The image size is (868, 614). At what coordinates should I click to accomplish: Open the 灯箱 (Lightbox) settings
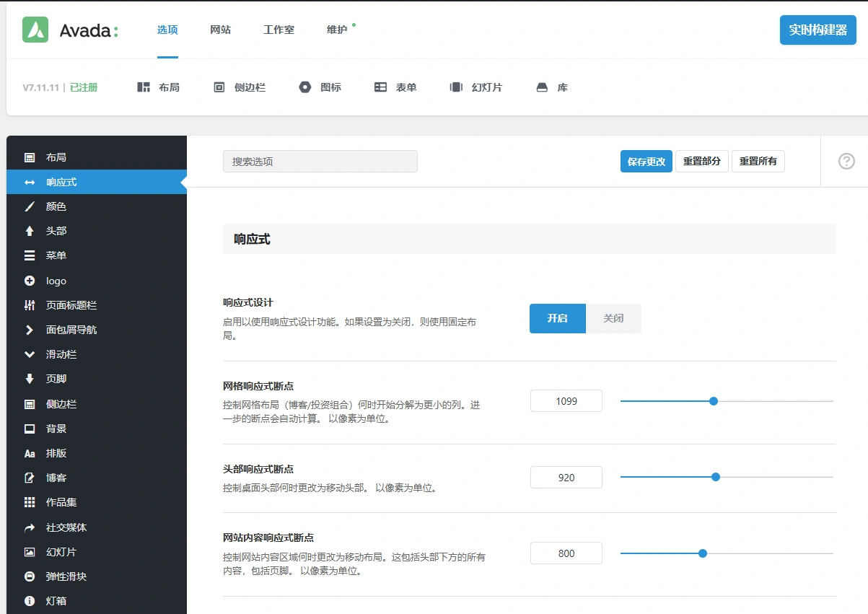point(56,600)
